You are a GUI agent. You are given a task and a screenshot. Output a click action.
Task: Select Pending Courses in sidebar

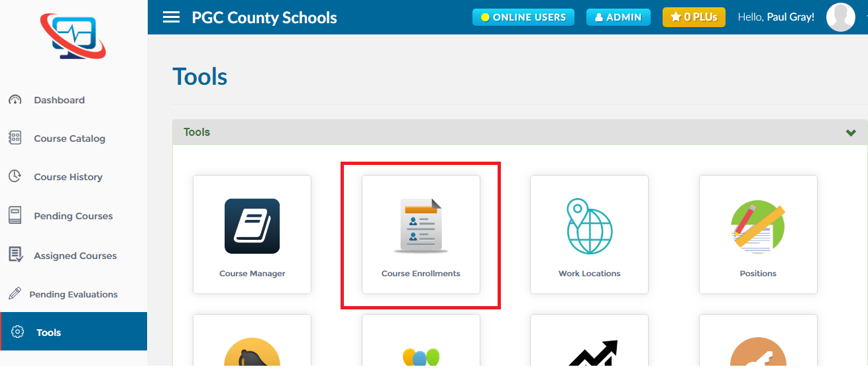[74, 216]
